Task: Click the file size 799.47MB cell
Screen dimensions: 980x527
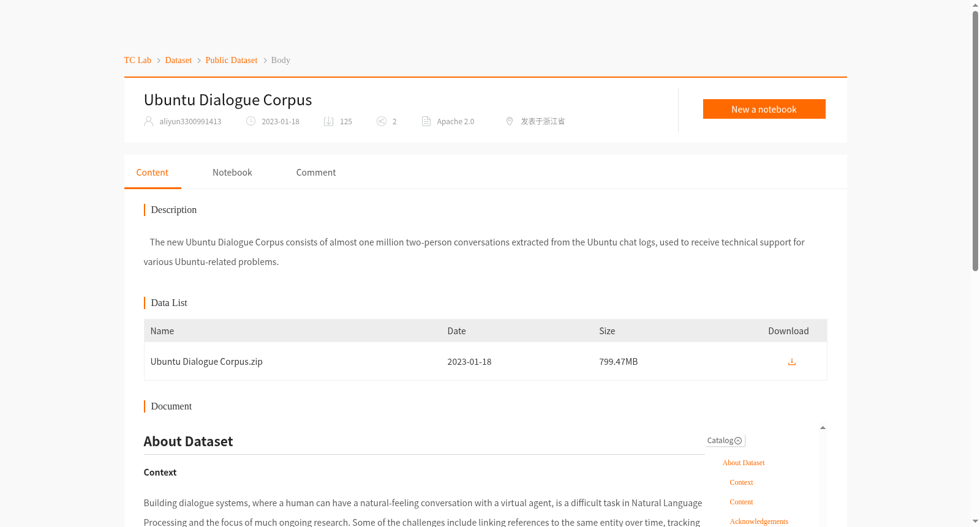Action: (619, 362)
